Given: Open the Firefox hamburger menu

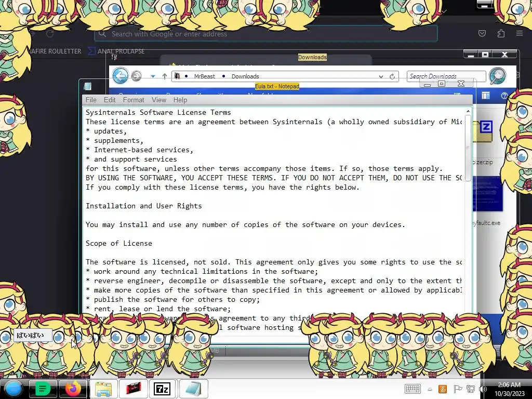Looking at the screenshot, I should tap(520, 33).
